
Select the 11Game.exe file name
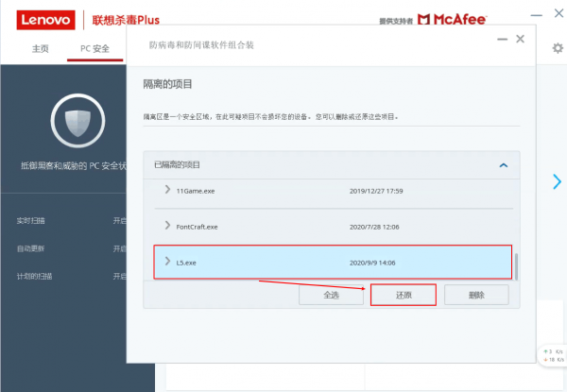tap(196, 191)
